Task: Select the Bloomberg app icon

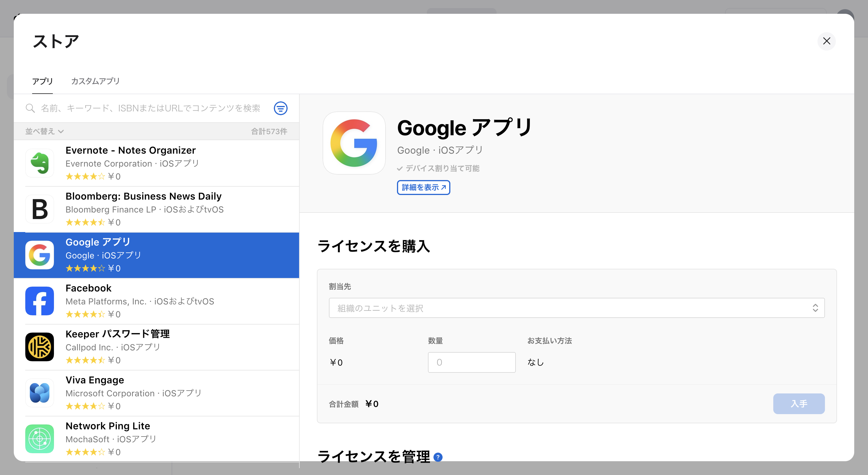Action: (x=39, y=209)
